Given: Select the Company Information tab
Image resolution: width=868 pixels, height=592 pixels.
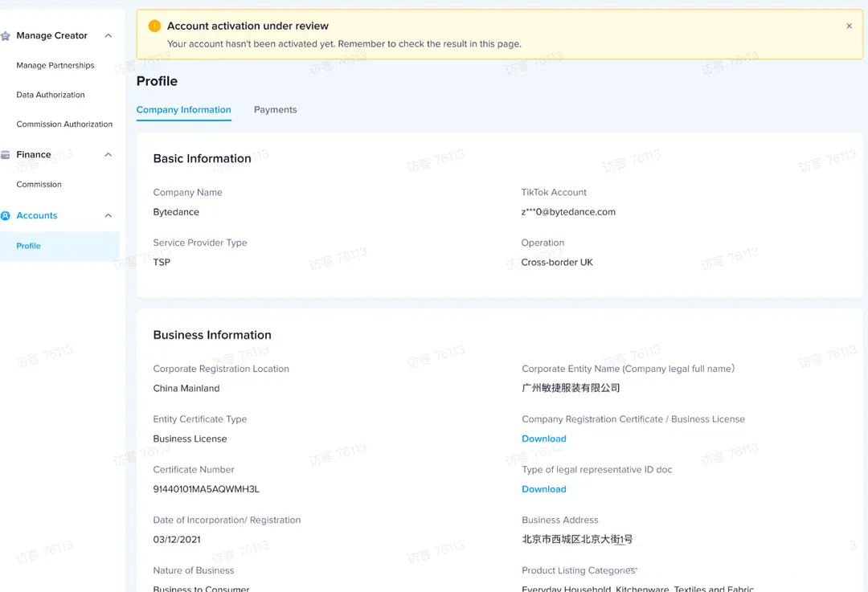Looking at the screenshot, I should coord(183,110).
